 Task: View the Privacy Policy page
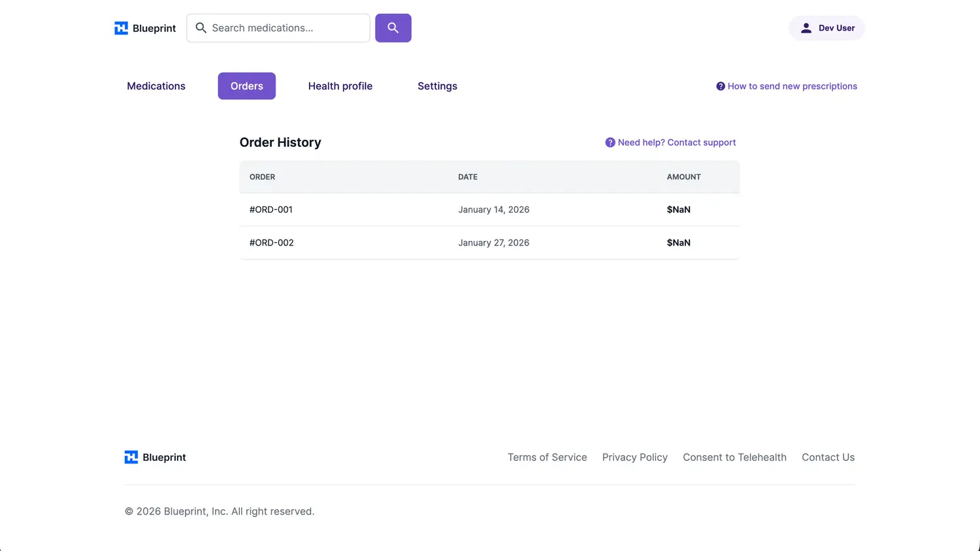click(x=634, y=457)
